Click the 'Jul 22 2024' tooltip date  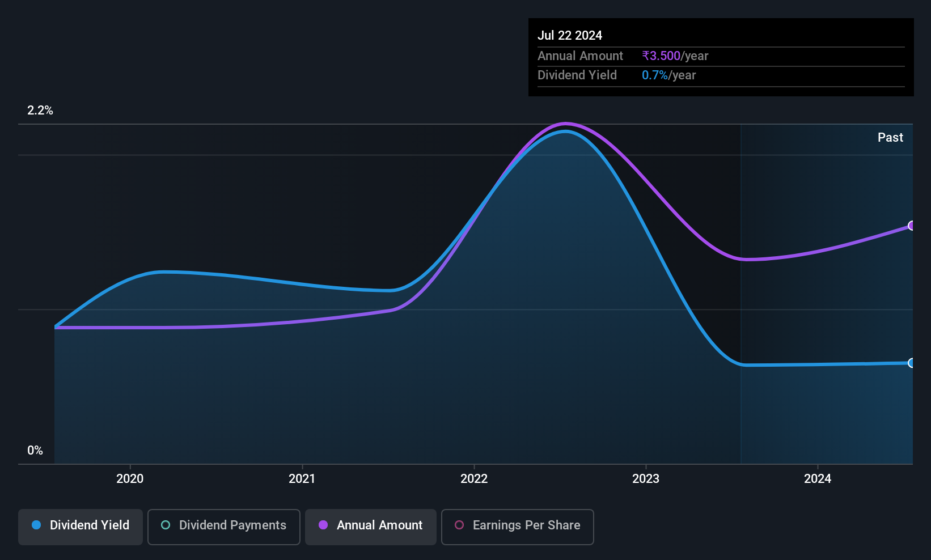[570, 35]
